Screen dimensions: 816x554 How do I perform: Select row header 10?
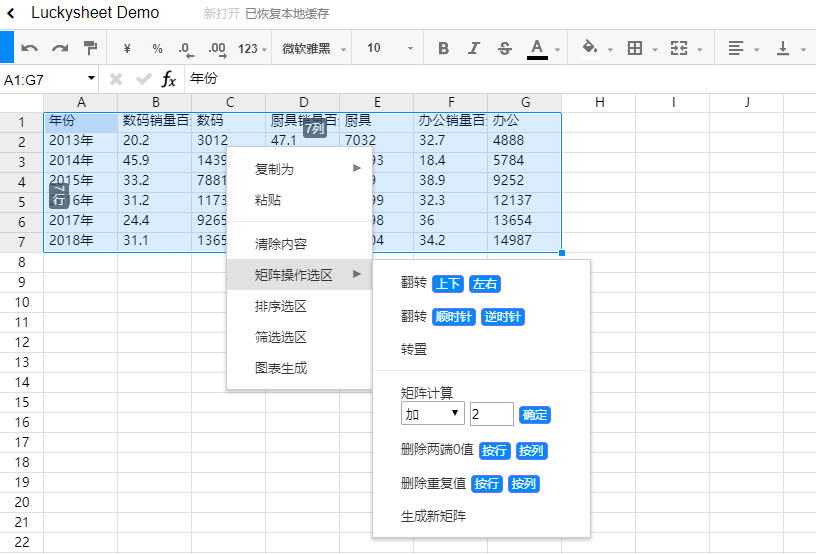(x=22, y=302)
